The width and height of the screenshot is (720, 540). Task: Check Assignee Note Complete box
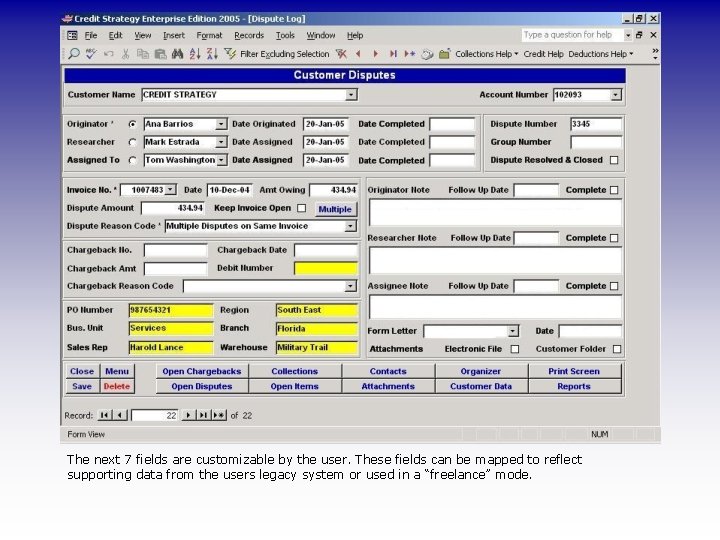(x=614, y=286)
